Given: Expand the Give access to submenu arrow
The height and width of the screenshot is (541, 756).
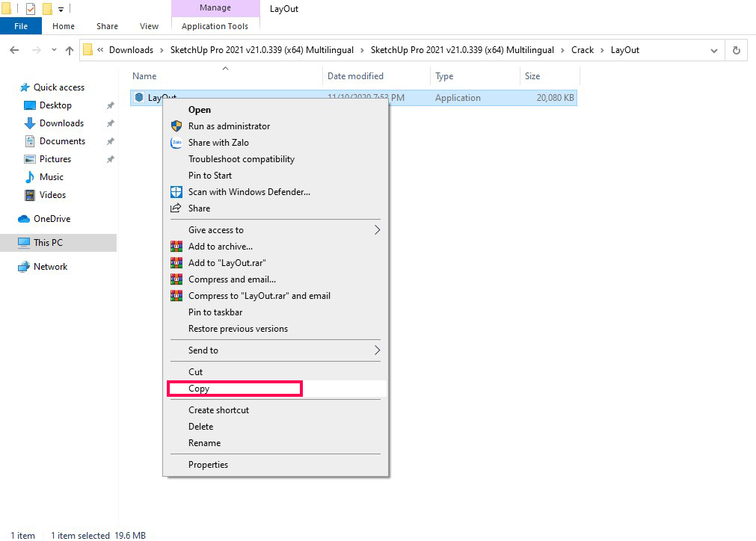Looking at the screenshot, I should (x=377, y=230).
